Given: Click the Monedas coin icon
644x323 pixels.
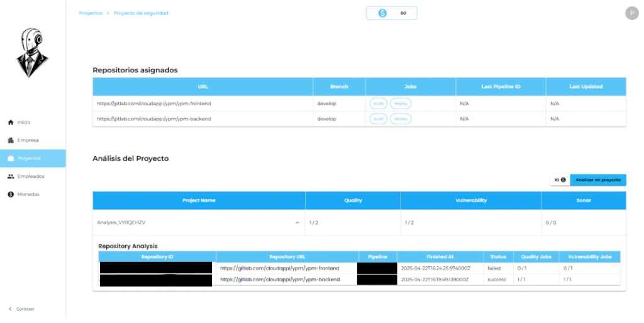Looking at the screenshot, I should pyautogui.click(x=11, y=195).
